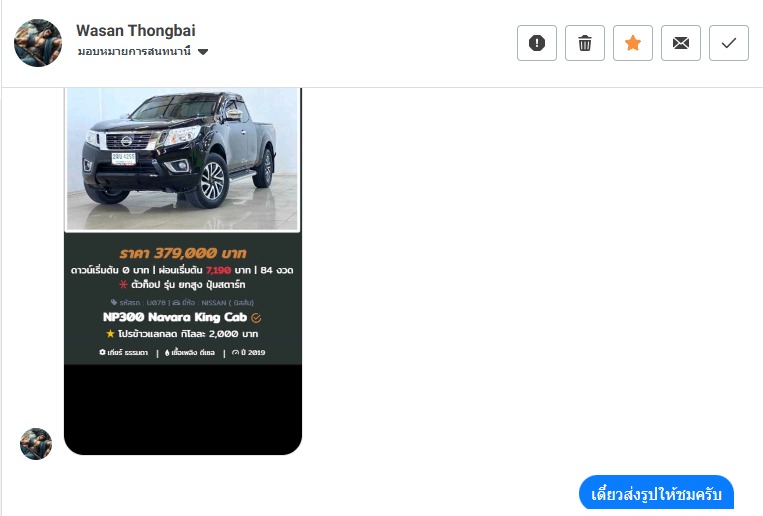Screen dimensions: 763x516
Task: Click the ปี 2019 year gauge icon
Action: pos(236,352)
